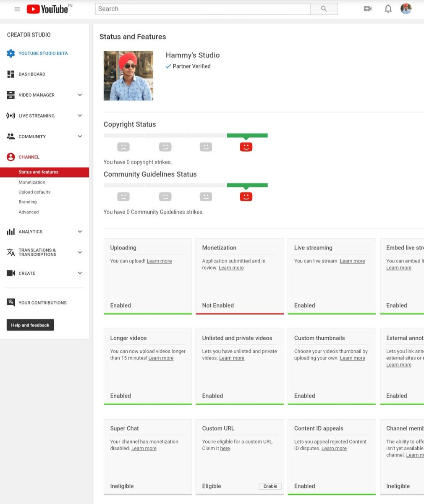Click Learn more in Unlisted and private videos
The image size is (424, 504).
232,358
